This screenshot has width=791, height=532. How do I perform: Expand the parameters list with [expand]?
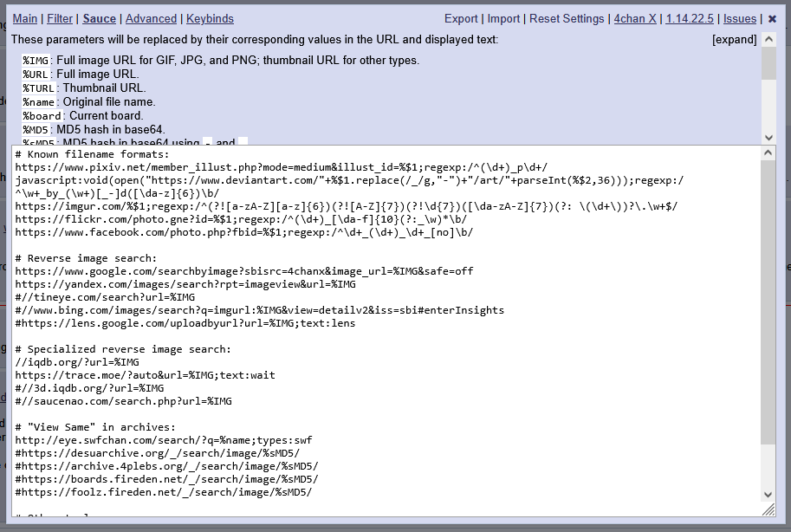734,39
